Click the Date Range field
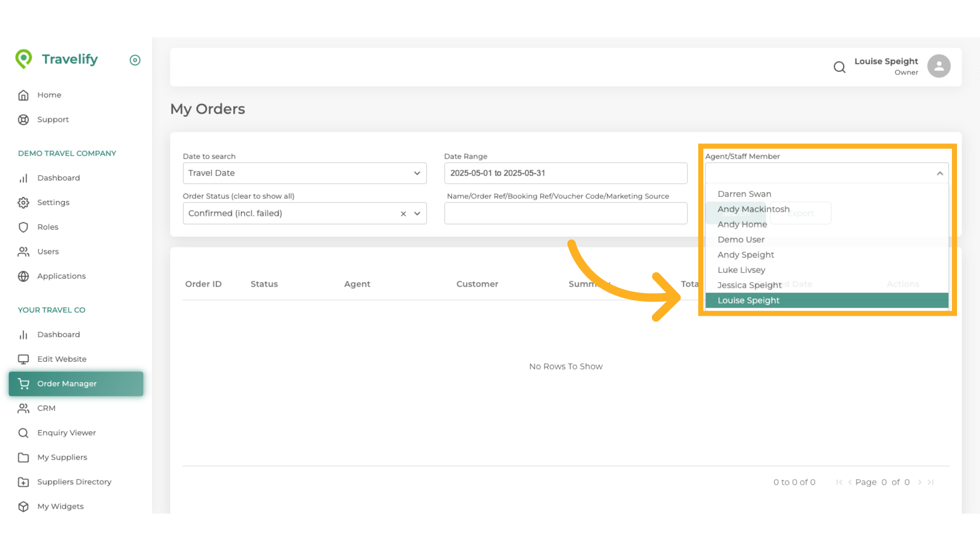This screenshot has height=551, width=980. point(566,173)
